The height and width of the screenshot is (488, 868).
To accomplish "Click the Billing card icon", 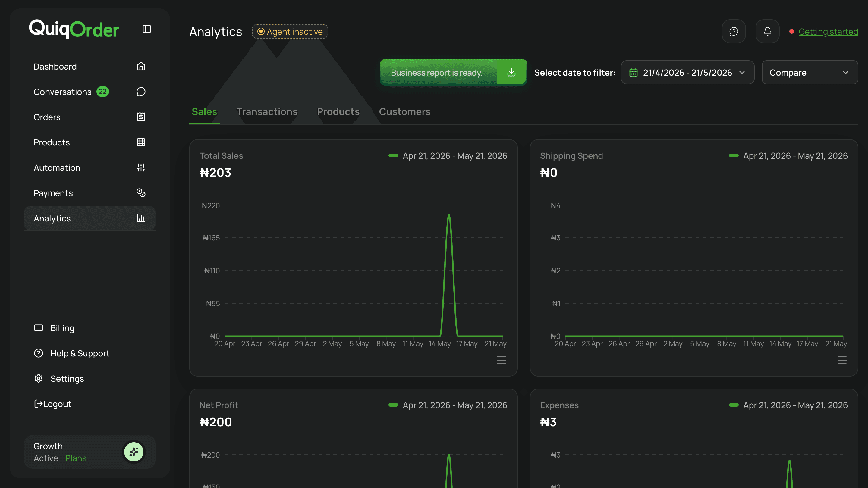I will (x=38, y=328).
